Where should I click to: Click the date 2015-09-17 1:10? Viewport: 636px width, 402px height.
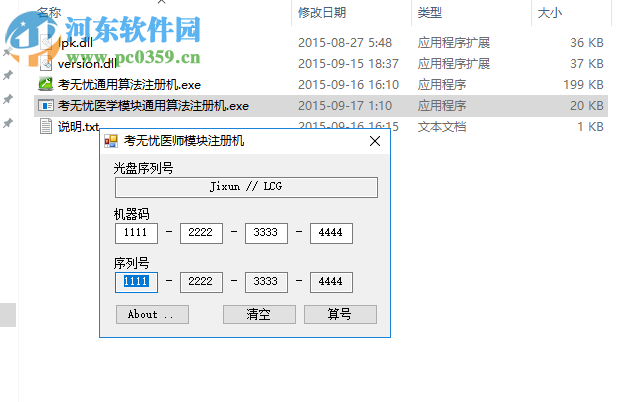pos(345,105)
